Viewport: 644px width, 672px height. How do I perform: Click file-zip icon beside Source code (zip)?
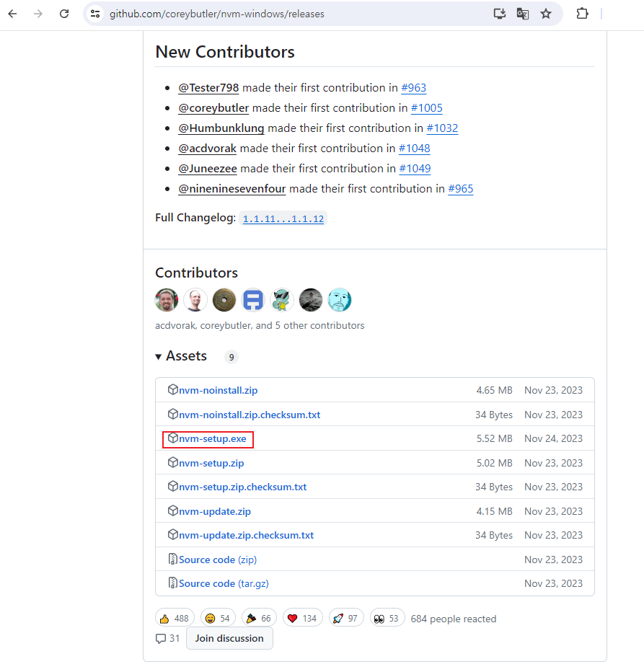[x=172, y=560]
